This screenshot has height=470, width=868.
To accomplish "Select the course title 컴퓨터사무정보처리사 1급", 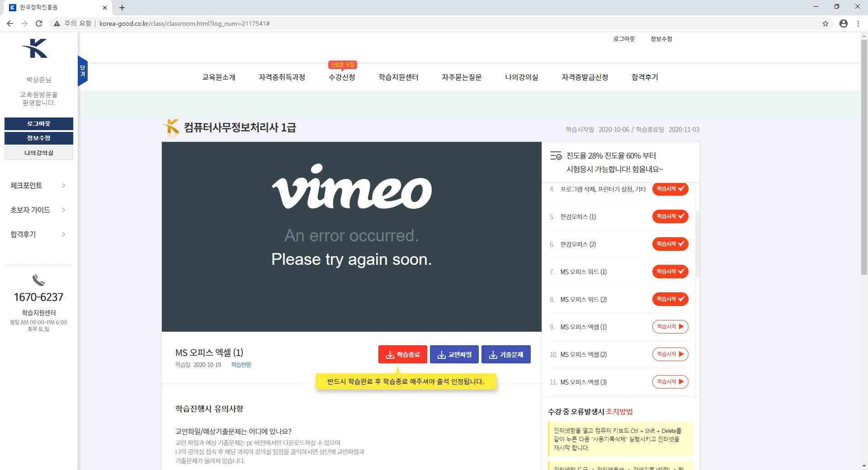I will pos(240,128).
